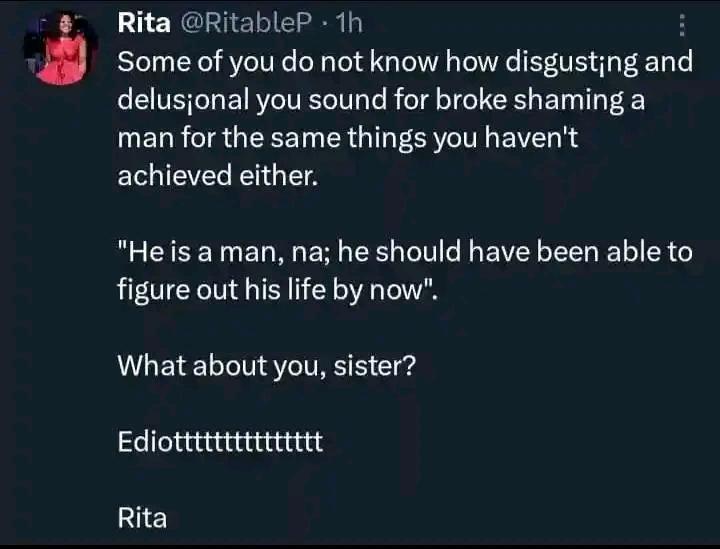Select the question 'What about you, sister?'

coord(266,366)
